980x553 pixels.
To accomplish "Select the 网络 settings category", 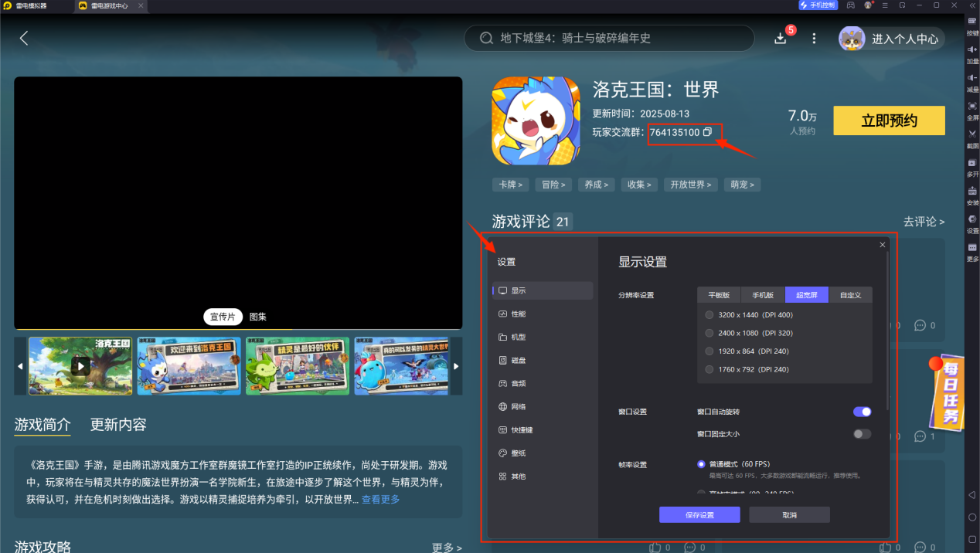I will tap(543, 406).
